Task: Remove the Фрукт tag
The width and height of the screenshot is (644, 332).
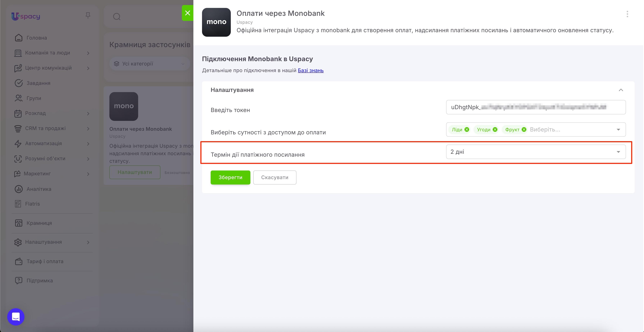Action: pyautogui.click(x=524, y=129)
